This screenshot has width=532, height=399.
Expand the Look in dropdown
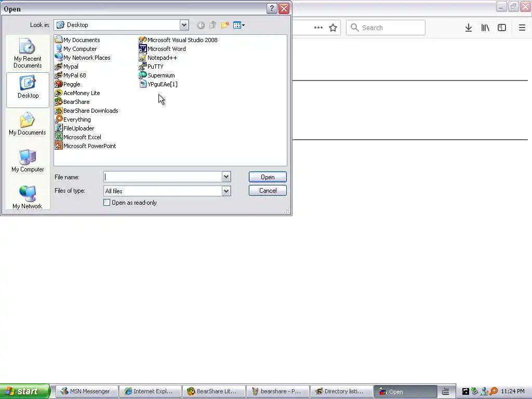click(184, 25)
